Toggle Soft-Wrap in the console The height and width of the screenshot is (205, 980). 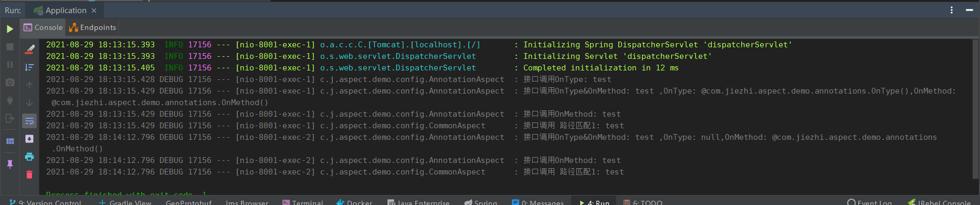tap(29, 121)
